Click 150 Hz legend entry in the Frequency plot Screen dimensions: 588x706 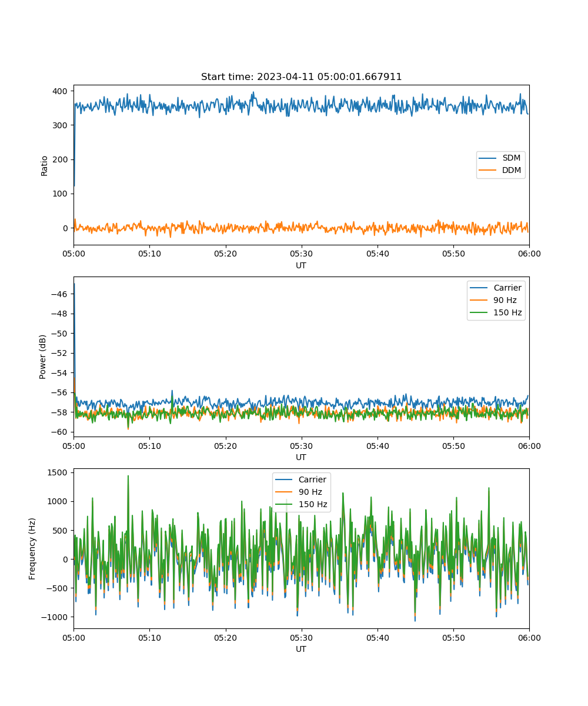tap(301, 504)
